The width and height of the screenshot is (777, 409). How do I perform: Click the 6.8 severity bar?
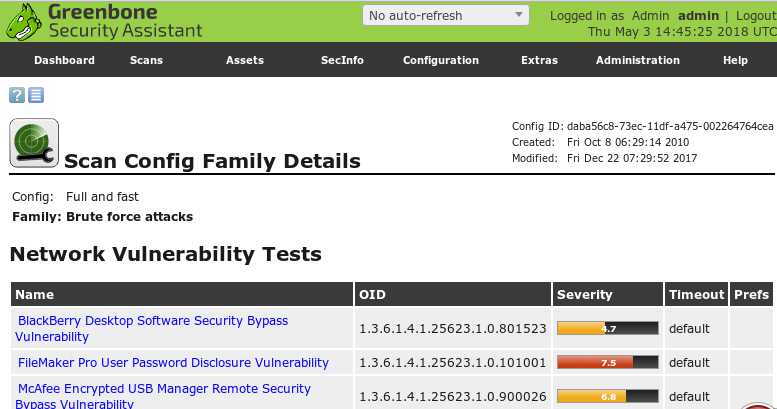pos(608,396)
